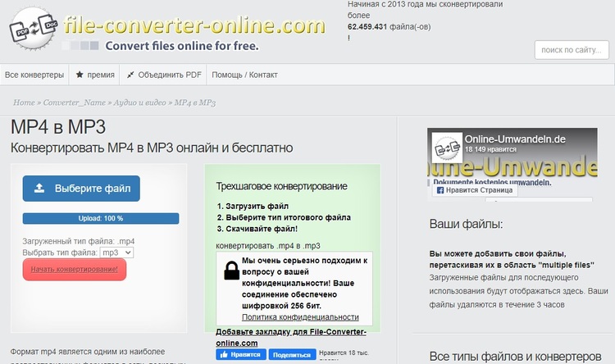Click the step 3. Скачивайте файл!
This screenshot has width=615, height=364.
pos(257,229)
